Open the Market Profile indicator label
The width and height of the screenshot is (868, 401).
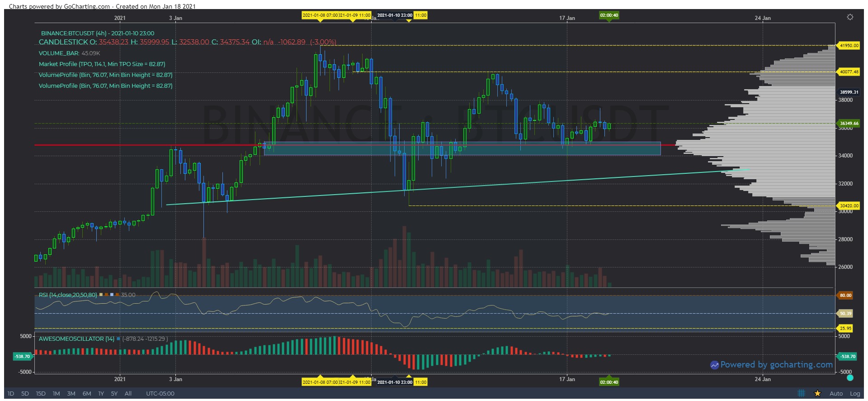pos(102,64)
